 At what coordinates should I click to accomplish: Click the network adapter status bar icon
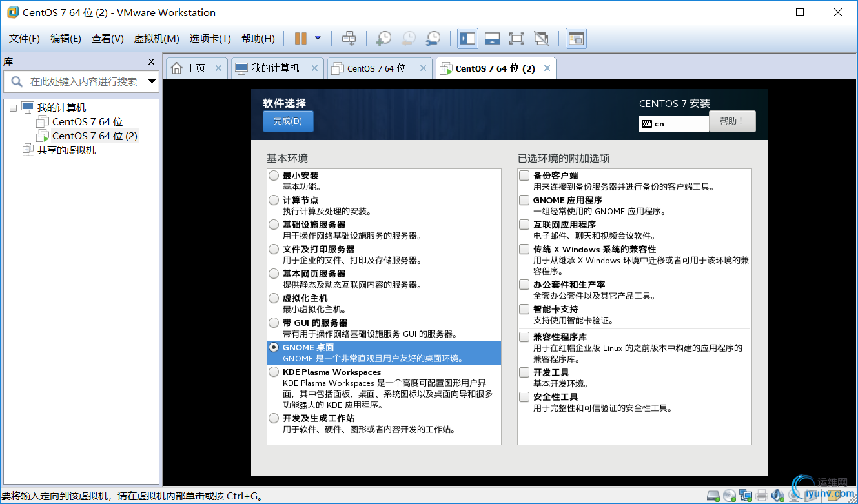click(746, 496)
